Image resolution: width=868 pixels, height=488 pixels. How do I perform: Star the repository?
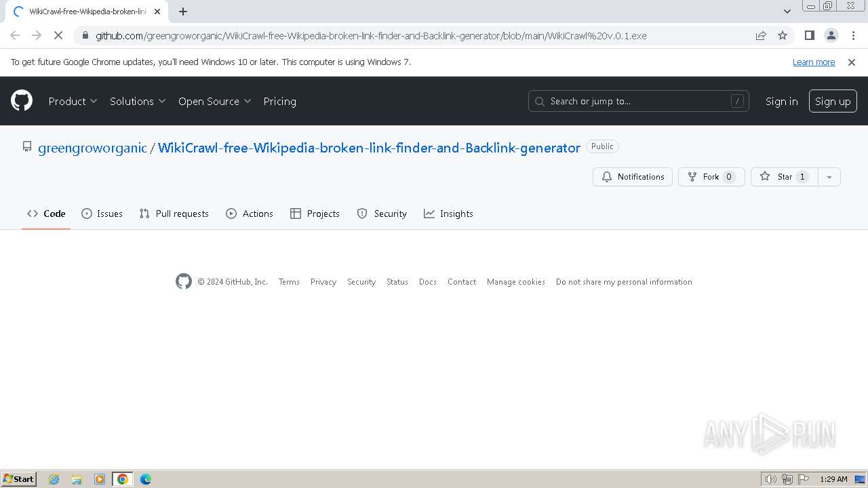pos(784,177)
